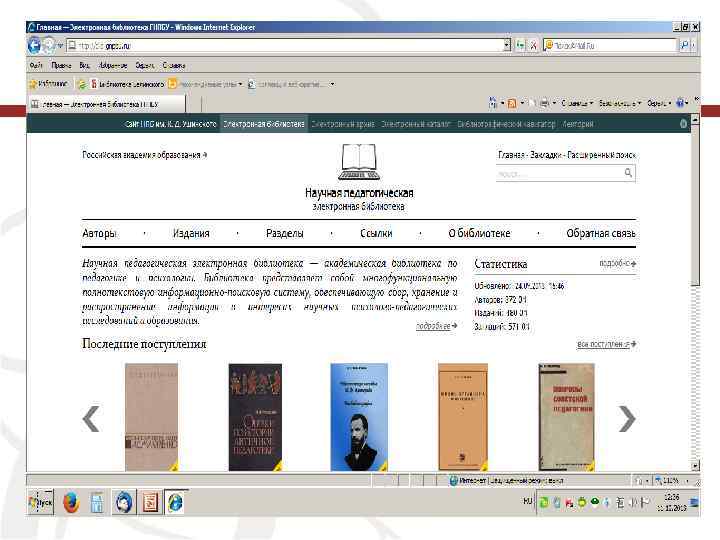Open the Файл menu
This screenshot has width=720, height=540.
pos(36,65)
